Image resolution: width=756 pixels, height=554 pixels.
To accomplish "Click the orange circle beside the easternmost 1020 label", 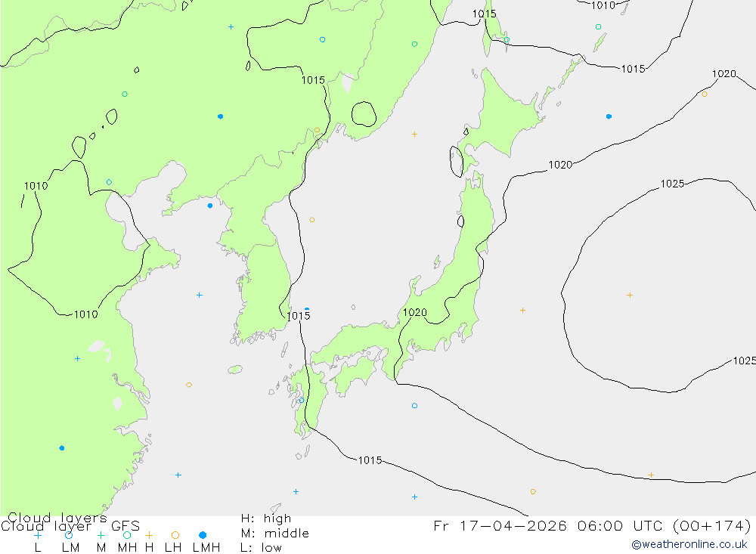I will 705,94.
